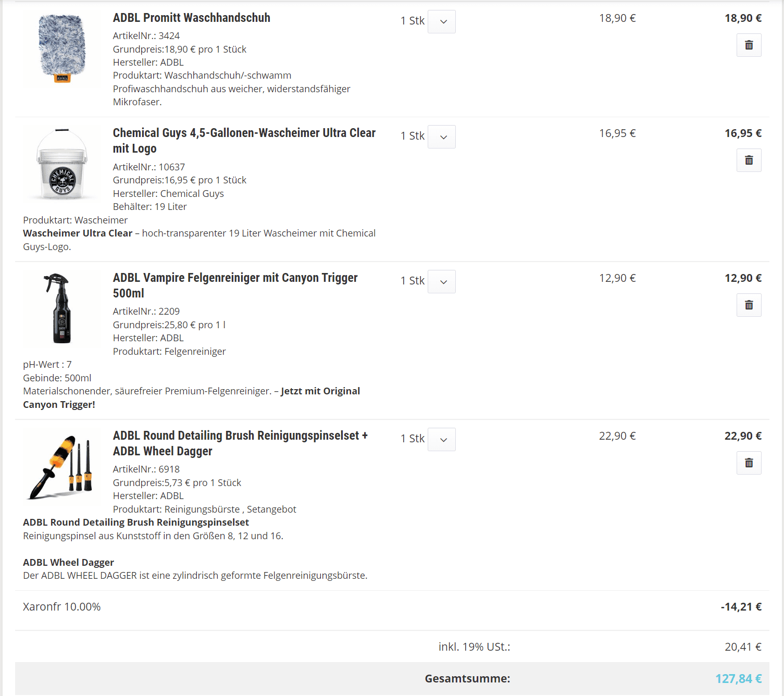Click the inkl. 19% USt. label
This screenshot has width=784, height=696.
tap(474, 647)
